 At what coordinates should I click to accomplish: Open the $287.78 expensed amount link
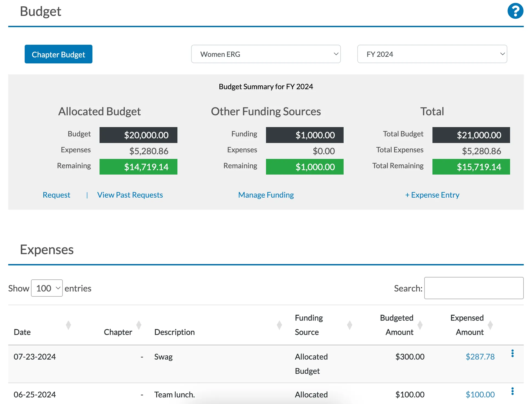pyautogui.click(x=480, y=357)
